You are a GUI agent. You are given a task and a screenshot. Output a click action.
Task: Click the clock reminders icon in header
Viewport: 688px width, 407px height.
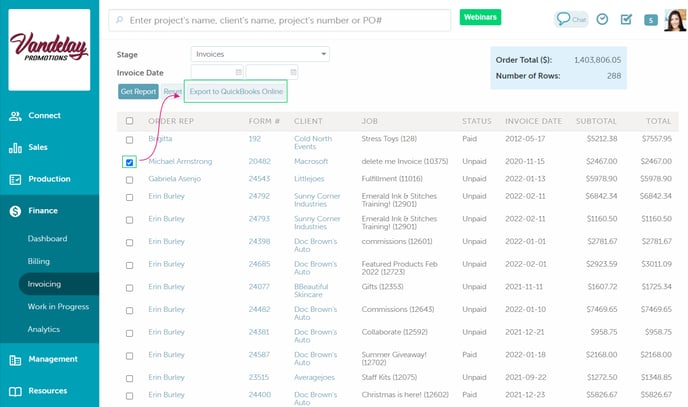(x=602, y=19)
